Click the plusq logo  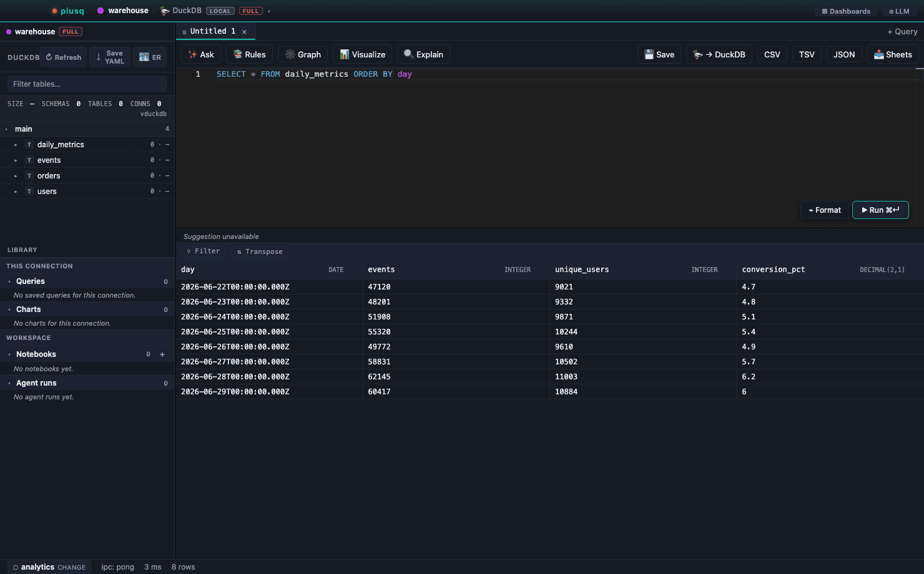(x=68, y=11)
